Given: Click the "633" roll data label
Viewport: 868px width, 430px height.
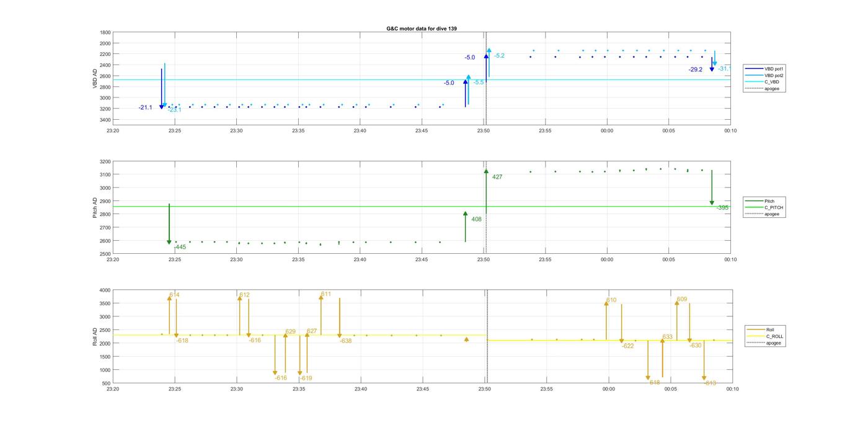Looking at the screenshot, I should [668, 337].
